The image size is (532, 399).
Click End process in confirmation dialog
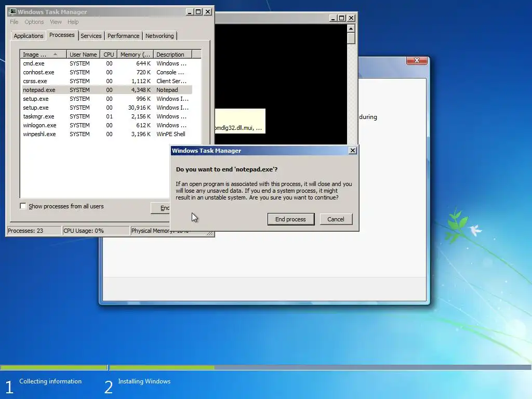pyautogui.click(x=291, y=219)
